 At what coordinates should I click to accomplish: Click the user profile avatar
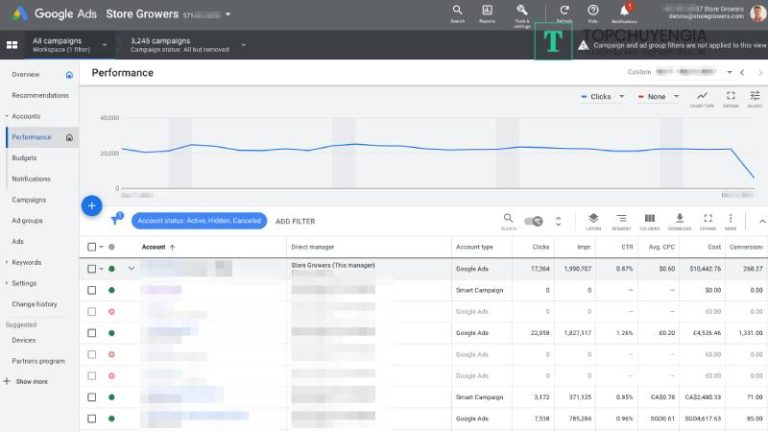coord(757,13)
